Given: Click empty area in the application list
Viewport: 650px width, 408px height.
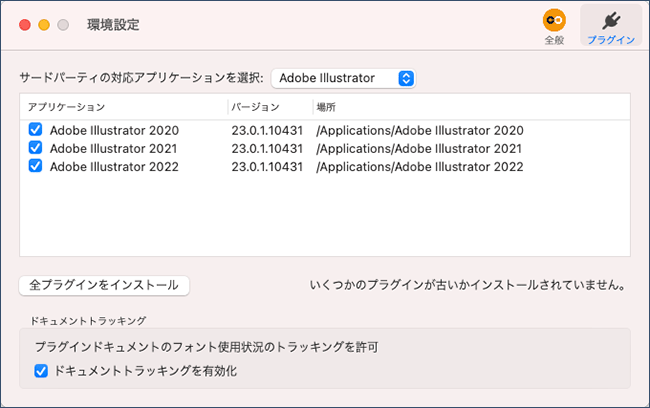Looking at the screenshot, I should [x=325, y=216].
